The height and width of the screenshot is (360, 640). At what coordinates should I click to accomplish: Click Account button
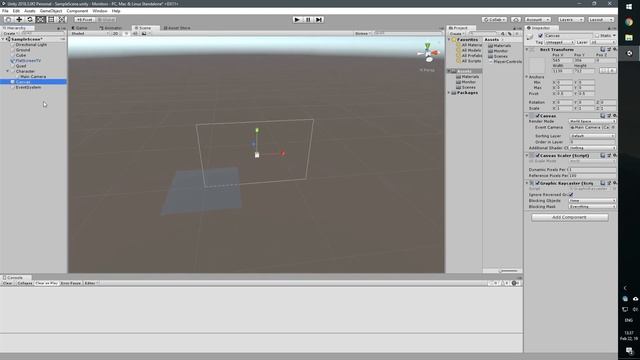pos(537,20)
